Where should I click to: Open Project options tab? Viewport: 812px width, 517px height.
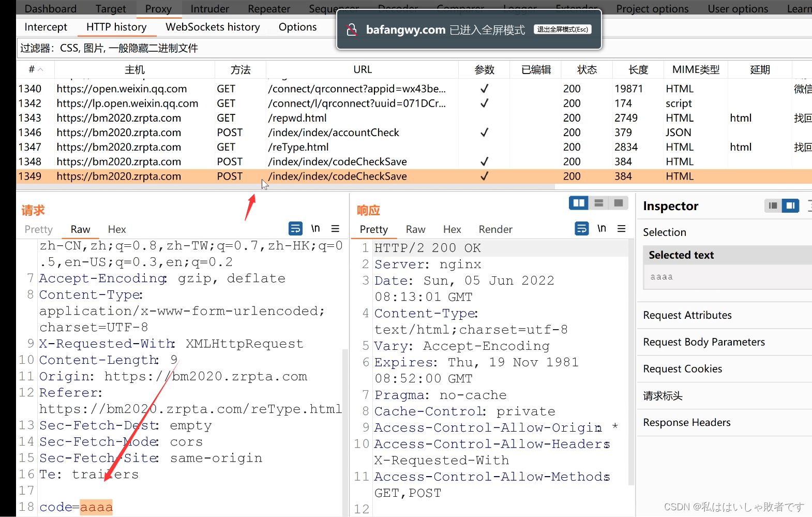click(652, 8)
